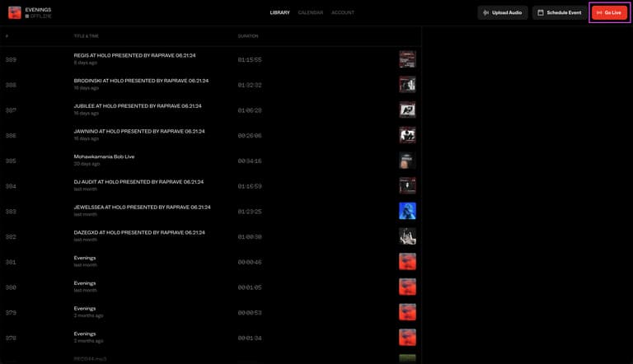Click duration 00:26:06 of JAWNINO recording
The width and height of the screenshot is (633, 364).
(x=250, y=136)
